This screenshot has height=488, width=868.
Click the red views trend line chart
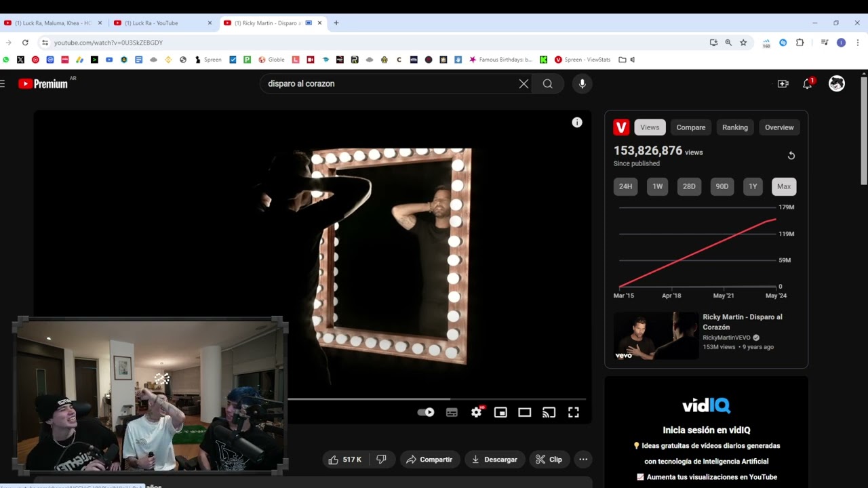point(698,252)
